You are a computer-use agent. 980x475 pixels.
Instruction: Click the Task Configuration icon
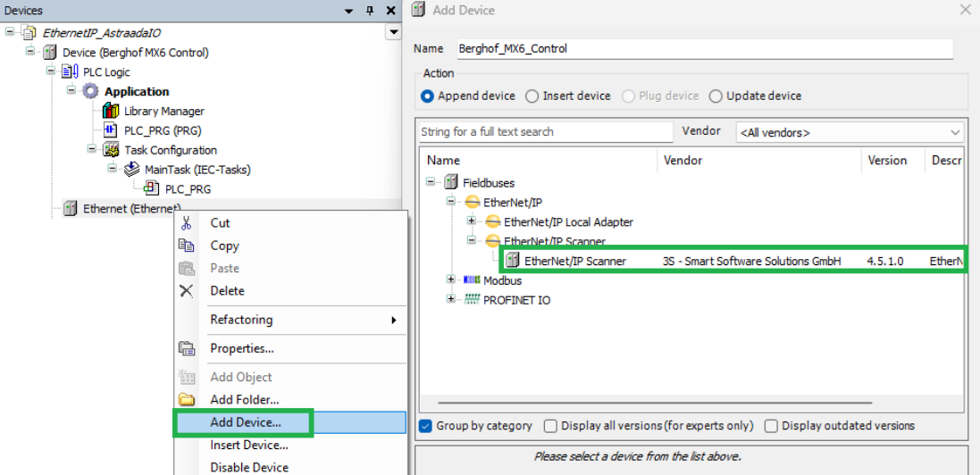click(x=111, y=150)
